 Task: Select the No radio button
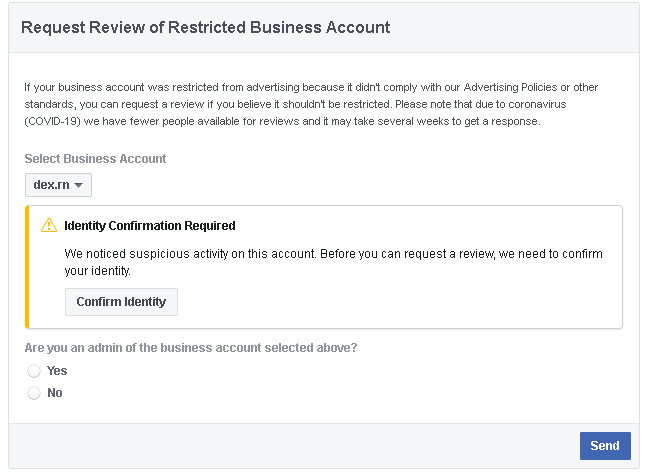coord(34,393)
